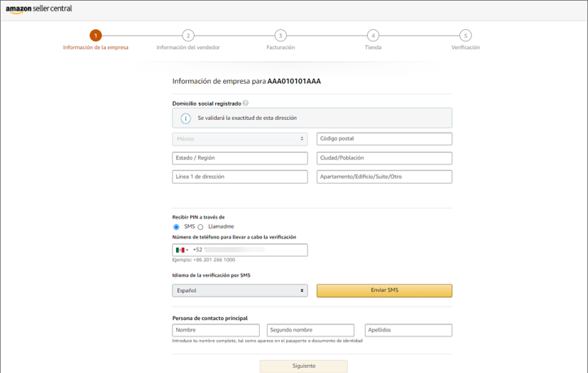
Task: Focus the Segundo nombre field
Action: [310, 330]
